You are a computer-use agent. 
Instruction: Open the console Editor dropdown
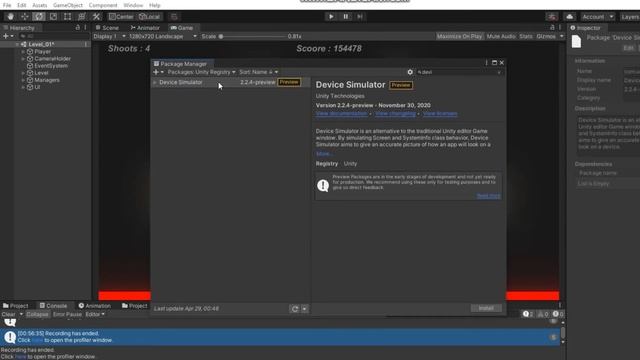pos(95,314)
